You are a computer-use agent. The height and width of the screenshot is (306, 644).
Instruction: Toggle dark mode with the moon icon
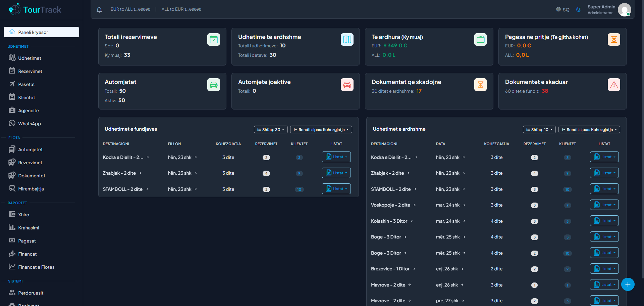578,9
